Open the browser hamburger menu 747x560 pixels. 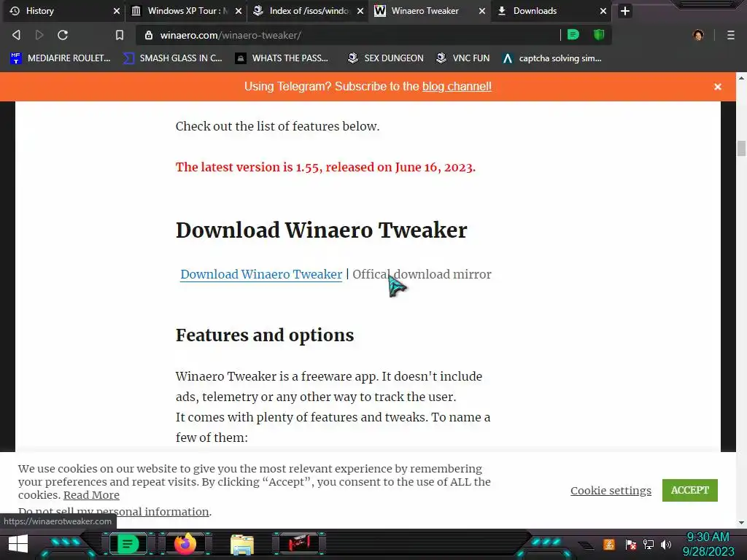730,35
